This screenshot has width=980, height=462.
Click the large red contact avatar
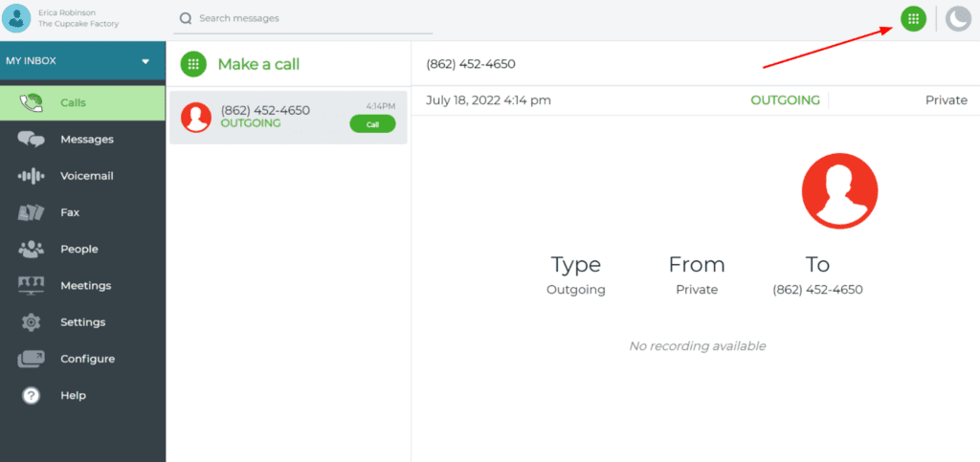[x=839, y=191]
